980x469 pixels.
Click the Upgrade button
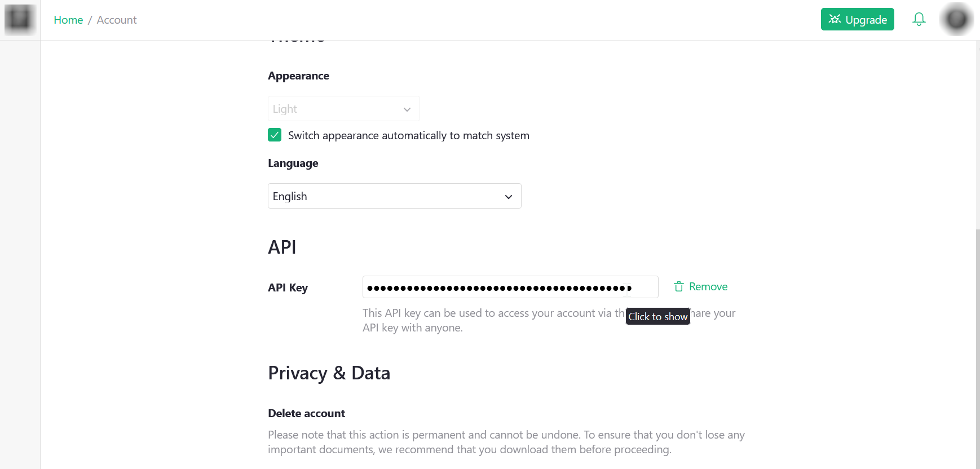[857, 19]
